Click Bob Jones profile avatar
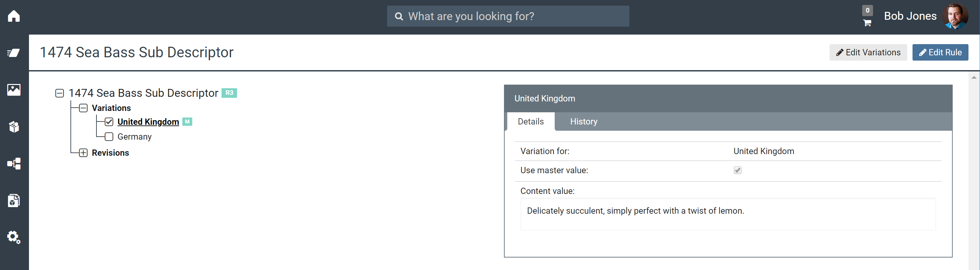The height and width of the screenshot is (270, 980). [x=955, y=16]
